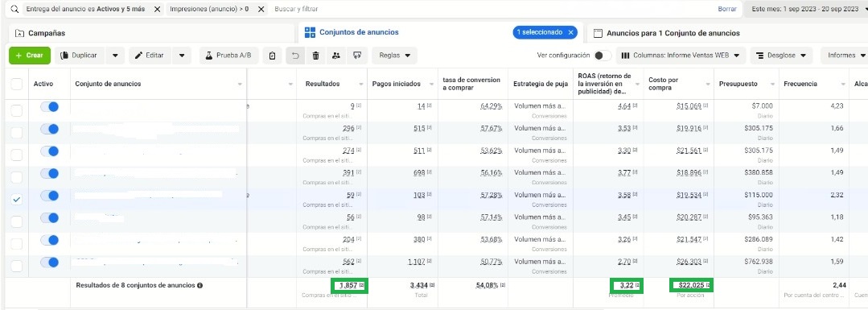Click the Editar button
Image resolution: width=868 pixels, height=310 pixels.
tap(150, 56)
